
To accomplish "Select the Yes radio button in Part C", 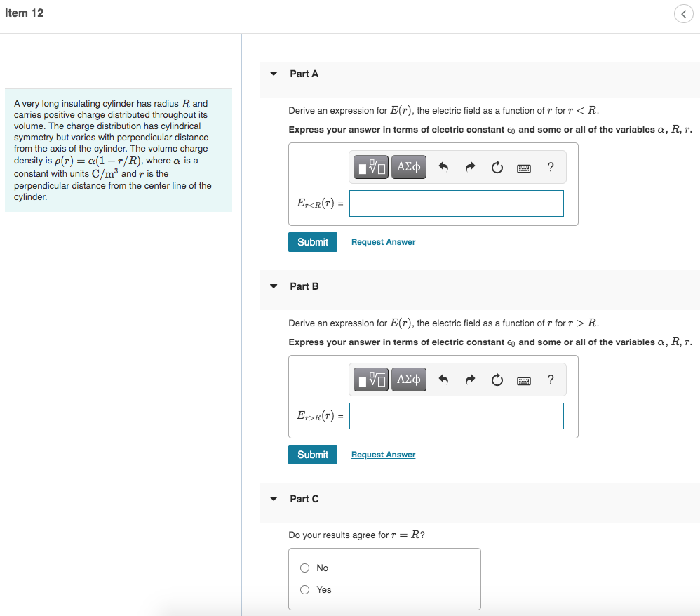I will [304, 589].
